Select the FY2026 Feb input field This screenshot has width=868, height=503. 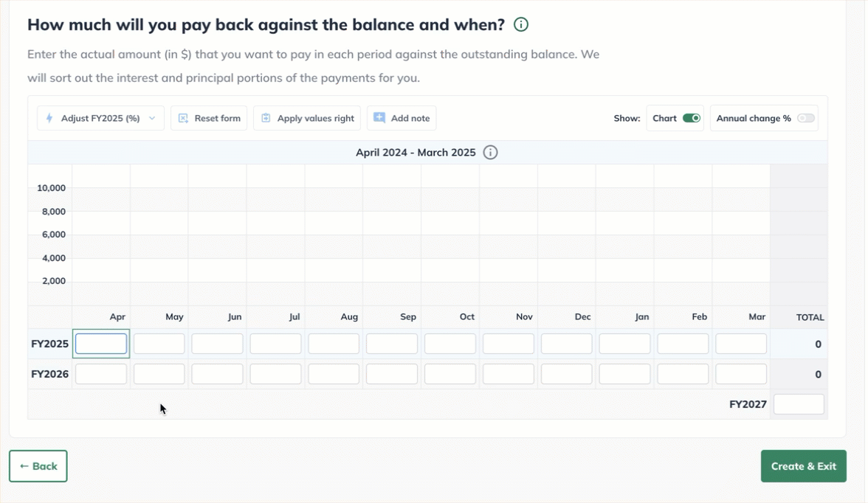(x=683, y=374)
